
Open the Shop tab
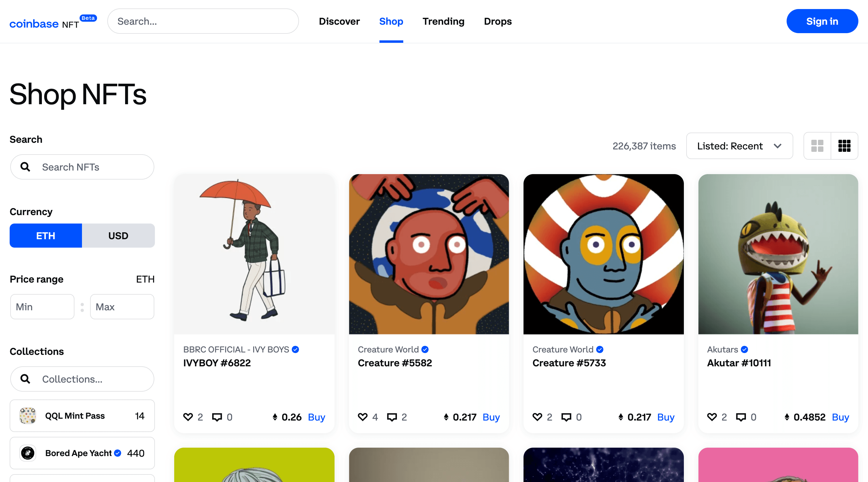coord(391,21)
